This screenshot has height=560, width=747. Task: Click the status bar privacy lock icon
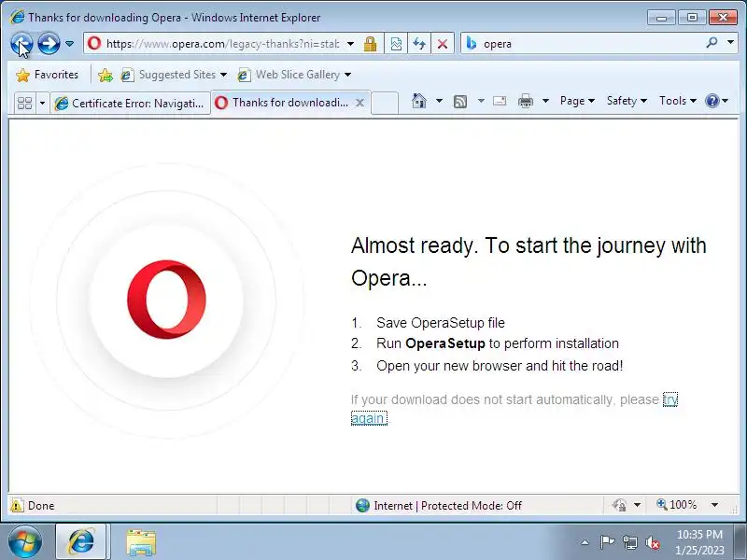click(x=619, y=505)
